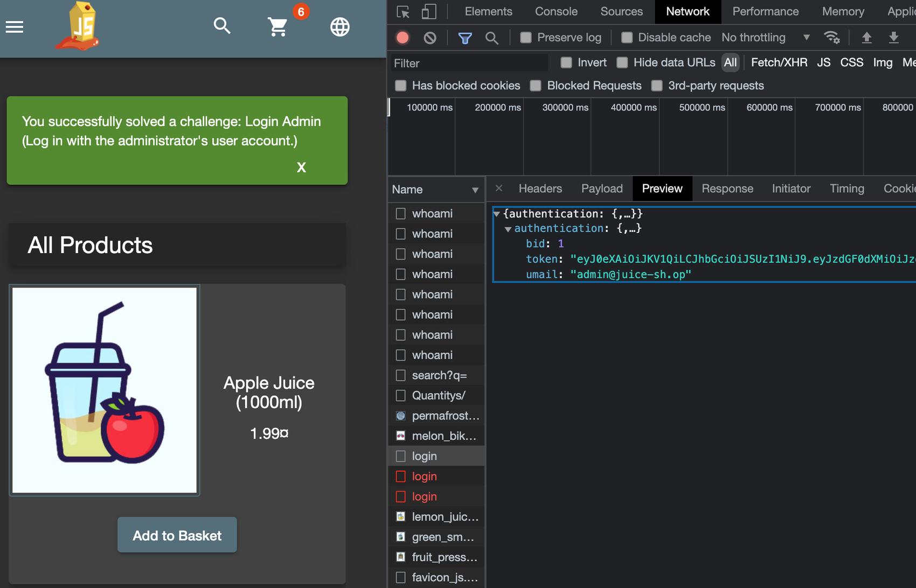Toggle device toolbar emulation icon
This screenshot has height=588, width=916.
(429, 12)
